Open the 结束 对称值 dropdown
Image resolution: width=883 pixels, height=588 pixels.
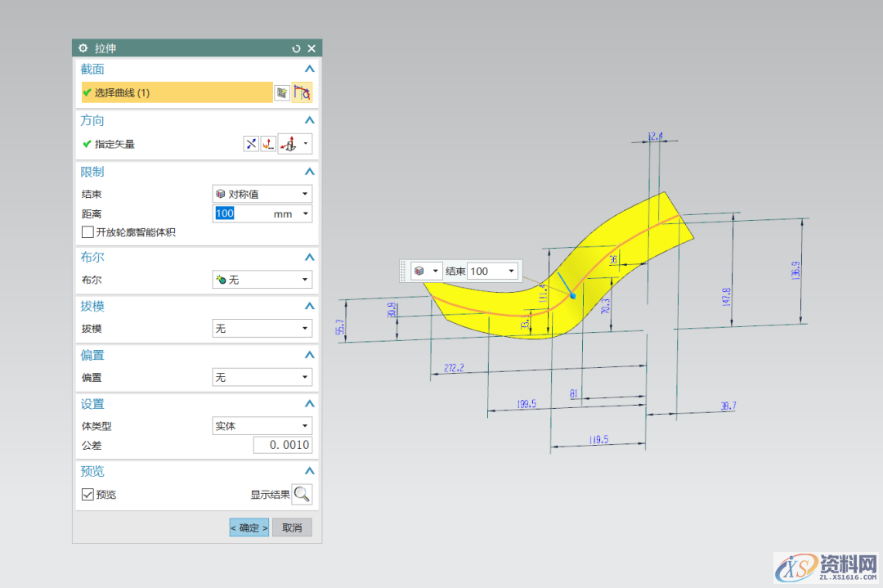point(262,194)
